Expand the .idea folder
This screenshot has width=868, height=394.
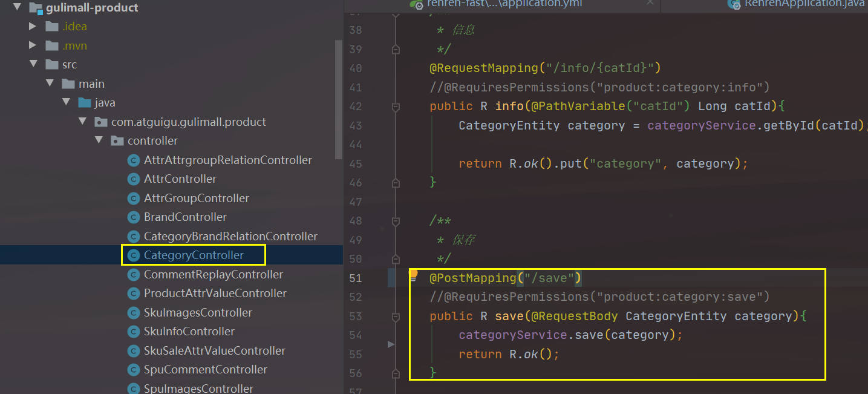(x=33, y=27)
